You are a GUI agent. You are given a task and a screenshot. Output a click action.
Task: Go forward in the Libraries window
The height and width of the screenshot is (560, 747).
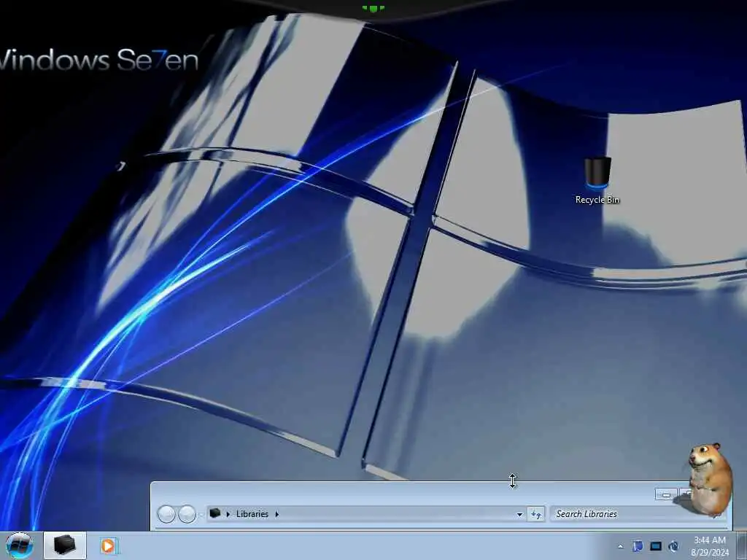coord(187,514)
